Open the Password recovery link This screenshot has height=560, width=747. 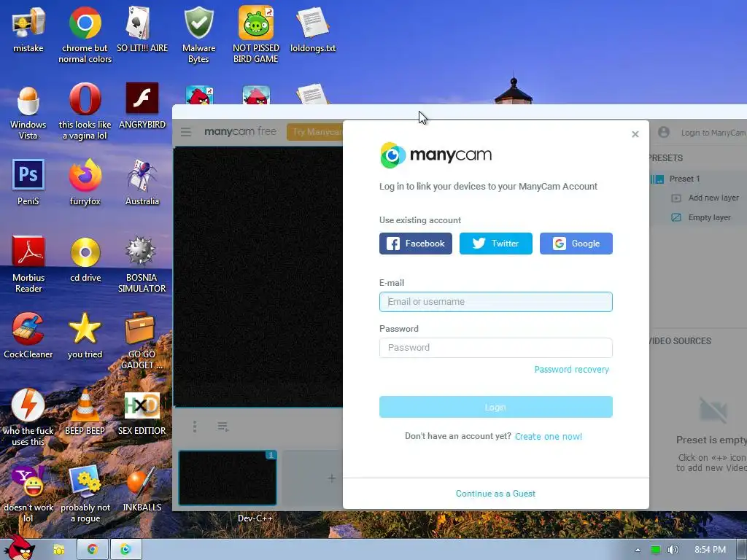click(x=572, y=370)
